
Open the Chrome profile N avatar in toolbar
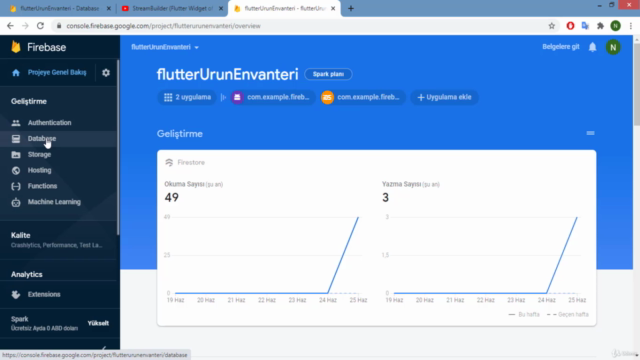616,26
